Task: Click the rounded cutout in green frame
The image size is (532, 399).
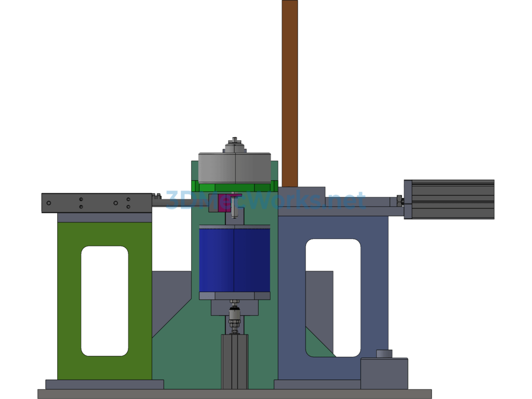Action: [104, 301]
